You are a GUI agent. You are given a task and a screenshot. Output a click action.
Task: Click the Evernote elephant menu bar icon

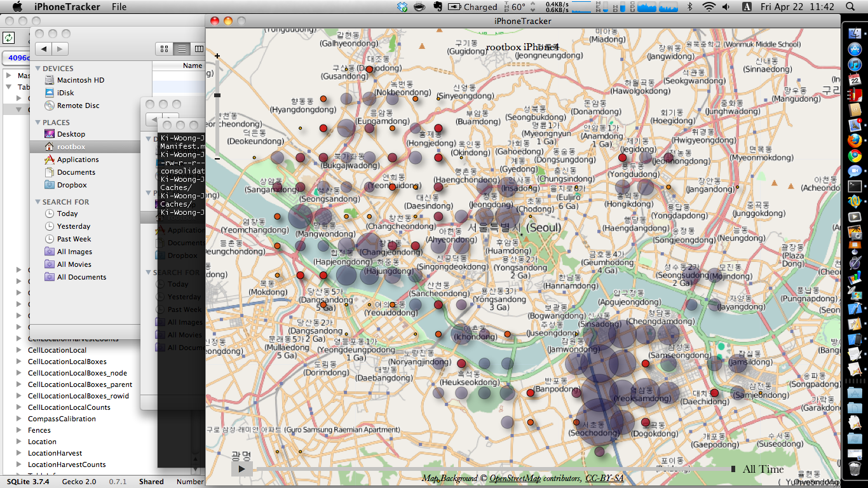tap(437, 7)
